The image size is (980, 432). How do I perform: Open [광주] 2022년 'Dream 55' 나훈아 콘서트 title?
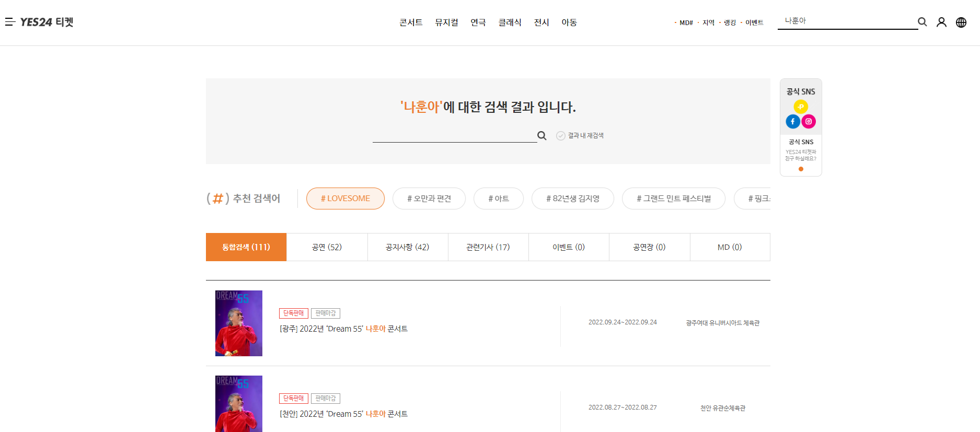(x=344, y=329)
